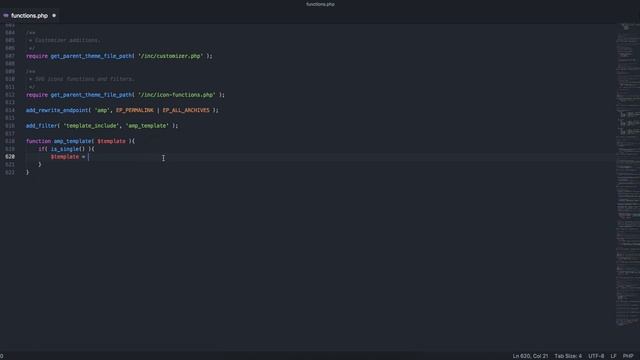Open the Tab Size: 4 indentation menu
Image resolution: width=640 pixels, height=360 pixels.
click(568, 356)
